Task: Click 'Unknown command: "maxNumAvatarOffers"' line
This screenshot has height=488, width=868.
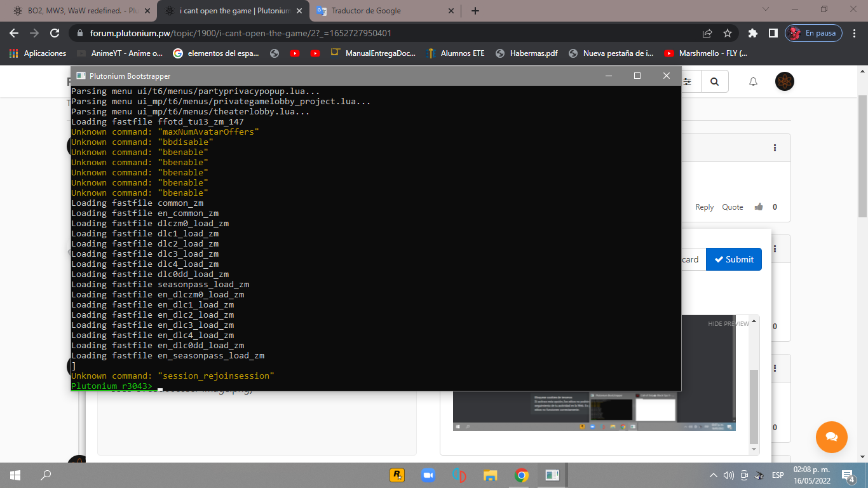Action: (165, 132)
